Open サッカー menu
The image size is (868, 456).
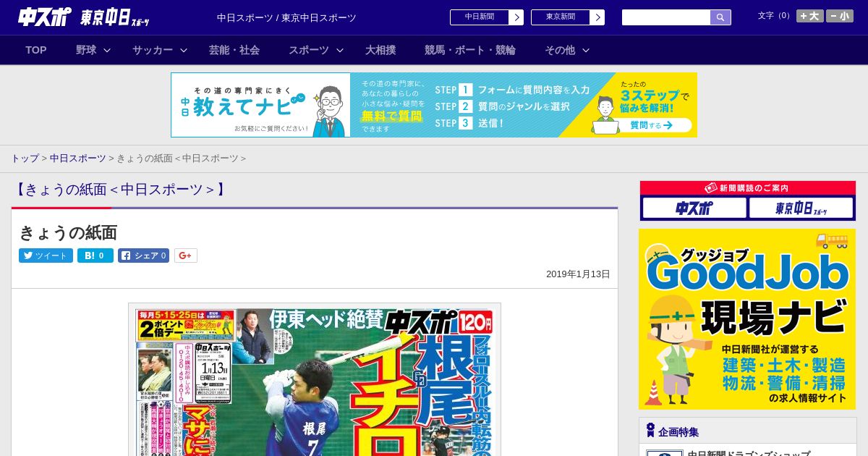153,50
